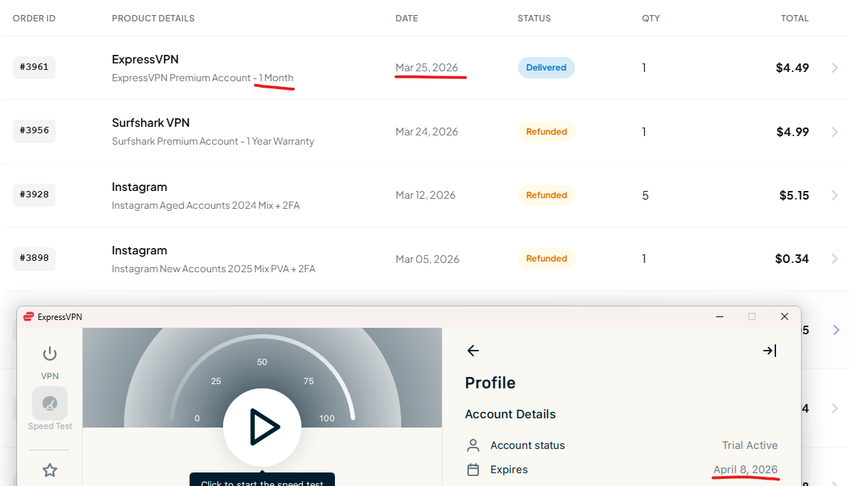
Task: Start the speed test with the play button
Action: tap(262, 428)
